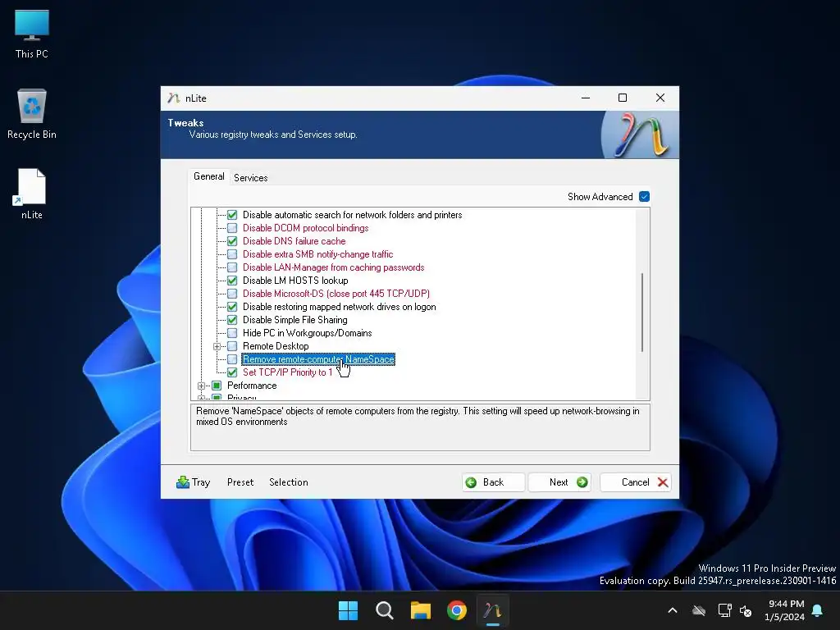Expand the Remote Desktop tree node
This screenshot has width=840, height=630.
pyautogui.click(x=217, y=347)
